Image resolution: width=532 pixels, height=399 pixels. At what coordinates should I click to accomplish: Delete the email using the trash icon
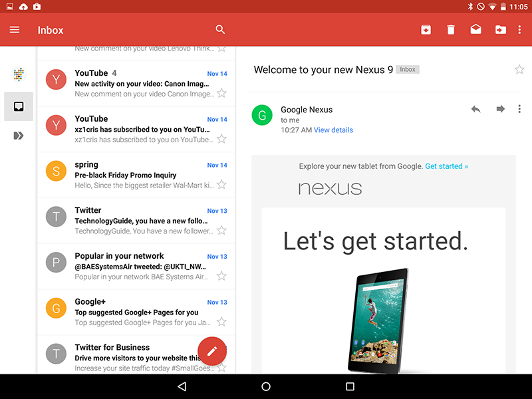[x=451, y=29]
